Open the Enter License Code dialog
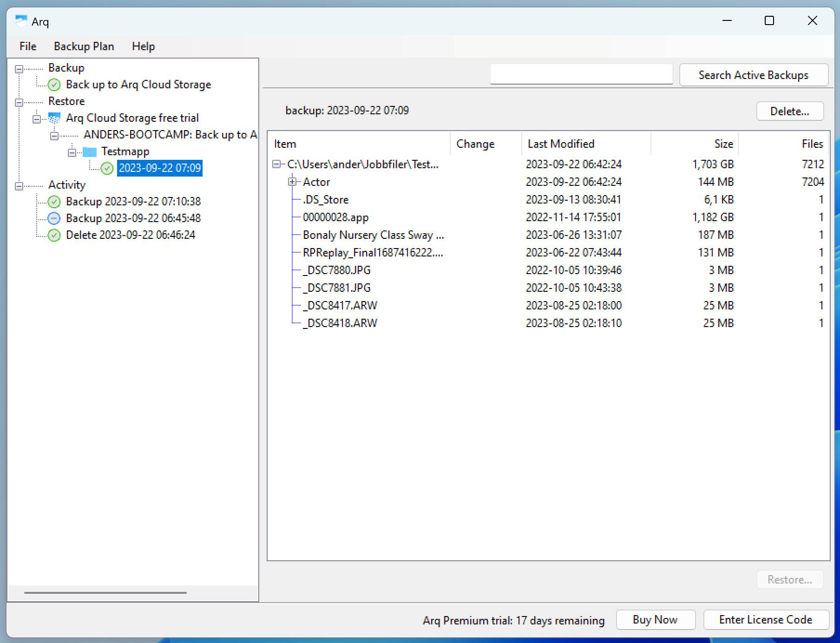 [x=766, y=620]
